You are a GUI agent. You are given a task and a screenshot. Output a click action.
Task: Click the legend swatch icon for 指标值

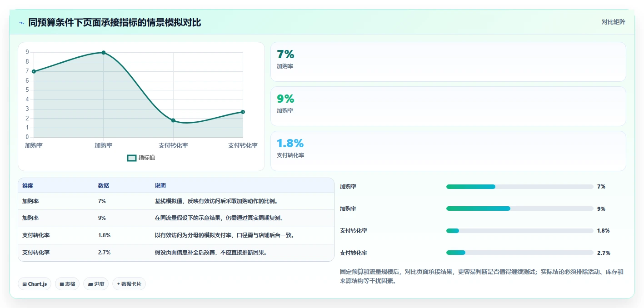tap(132, 158)
